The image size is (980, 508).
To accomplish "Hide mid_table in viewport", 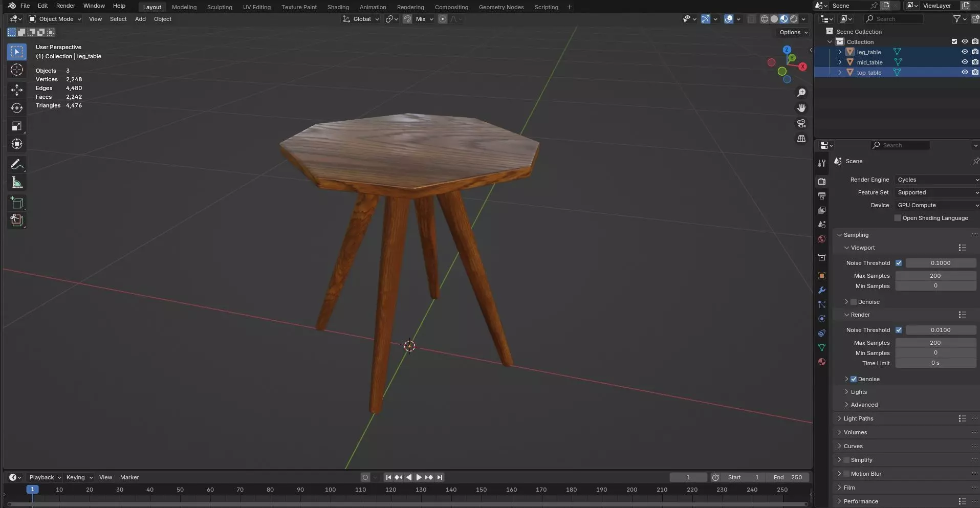I will tap(965, 62).
